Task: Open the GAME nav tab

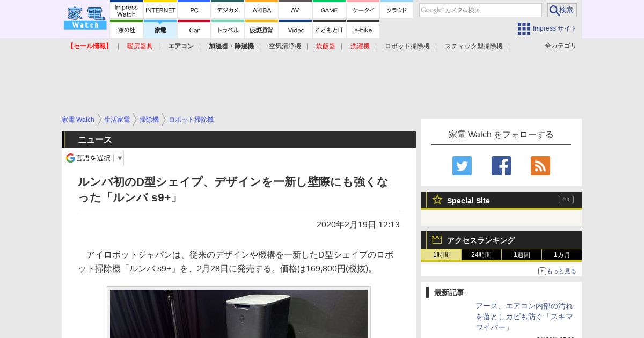Action: (330, 10)
